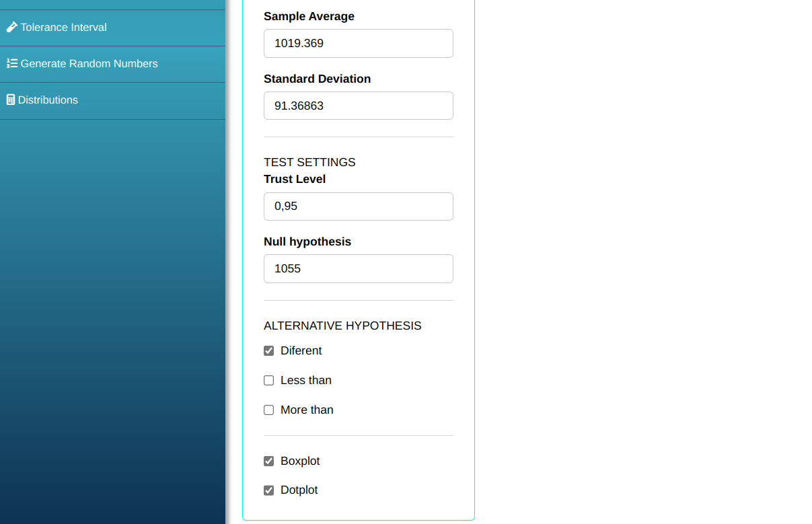Click the TEST SETTINGS section heading
The width and height of the screenshot is (812, 524).
coord(309,162)
